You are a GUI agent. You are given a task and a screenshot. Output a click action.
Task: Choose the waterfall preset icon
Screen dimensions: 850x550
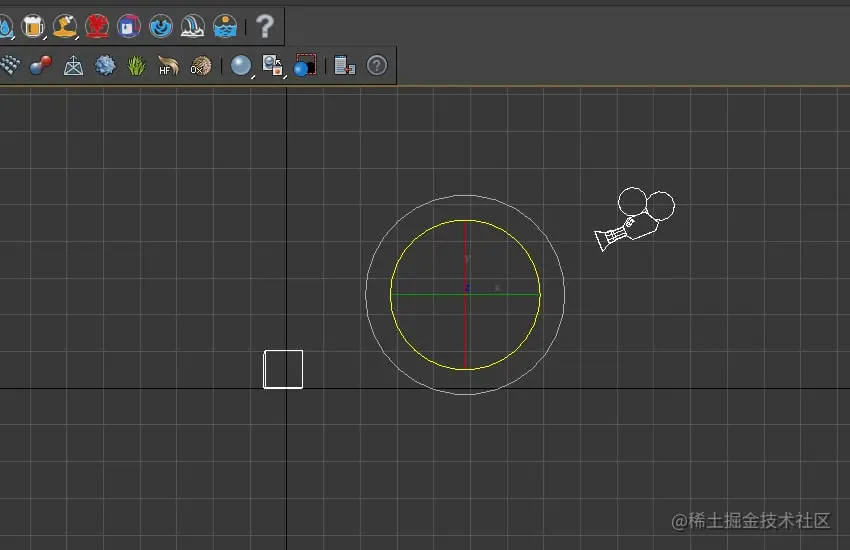pyautogui.click(x=193, y=26)
